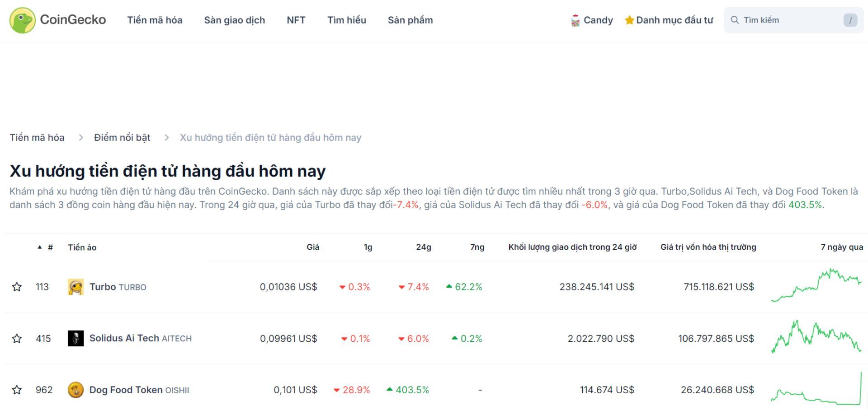This screenshot has width=868, height=410.
Task: Open the Candy rewards feature
Action: 592,20
